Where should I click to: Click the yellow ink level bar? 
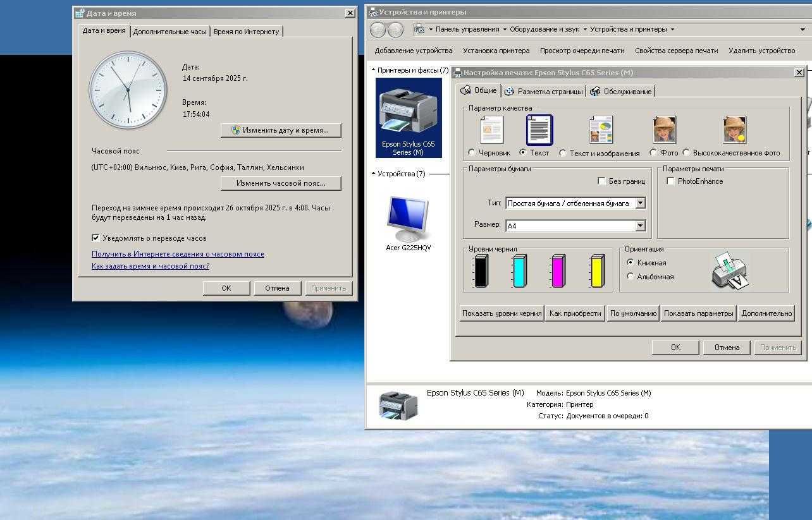tap(597, 271)
